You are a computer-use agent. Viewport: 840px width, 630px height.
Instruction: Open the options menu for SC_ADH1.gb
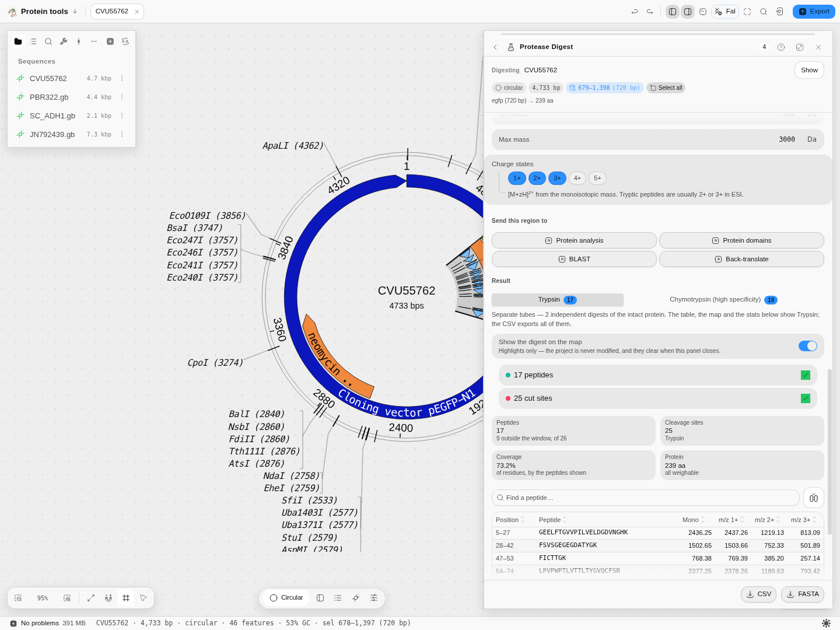[122, 116]
